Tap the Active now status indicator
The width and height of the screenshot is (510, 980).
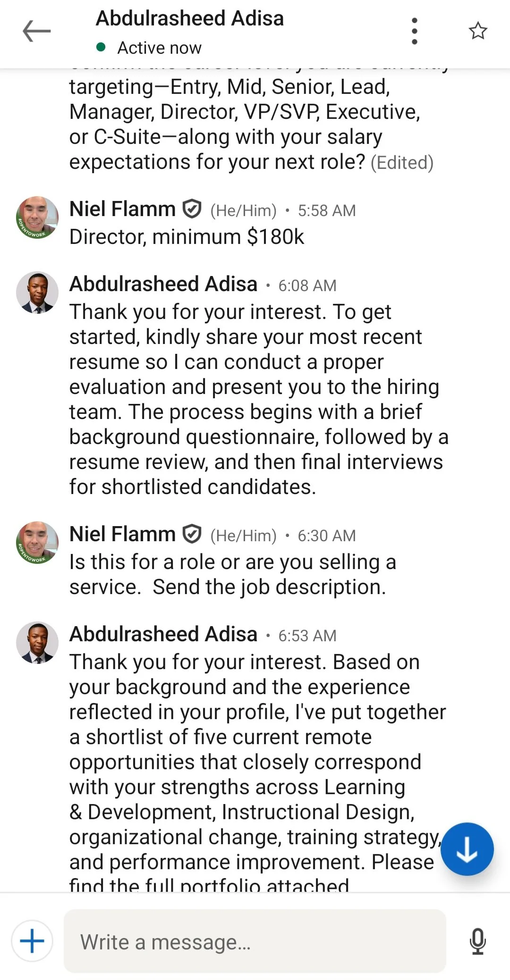(x=149, y=48)
